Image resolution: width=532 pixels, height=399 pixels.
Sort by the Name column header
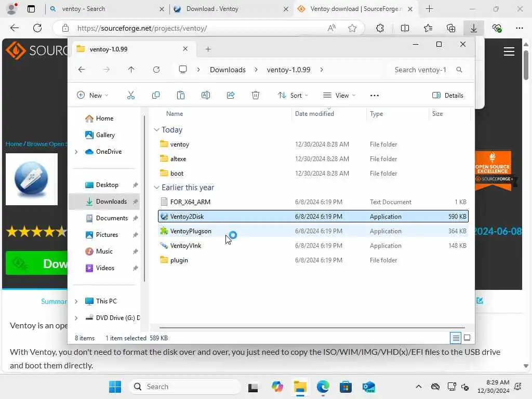tap(175, 114)
